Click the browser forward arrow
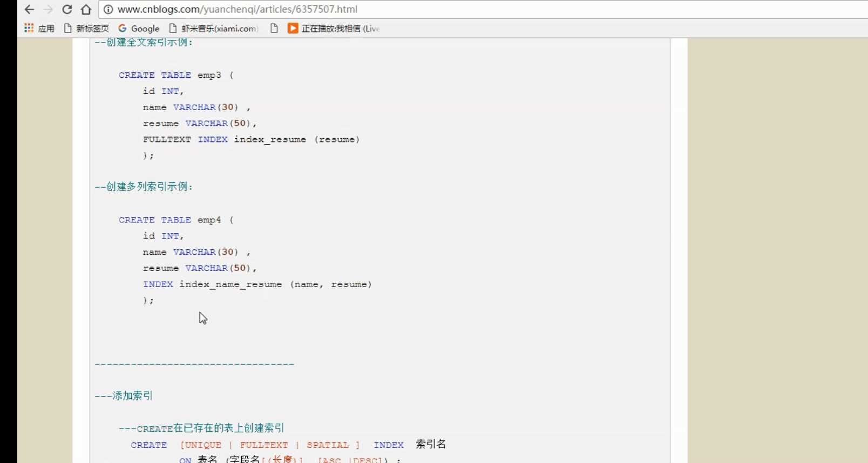Viewport: 868px width, 463px height. (x=48, y=10)
